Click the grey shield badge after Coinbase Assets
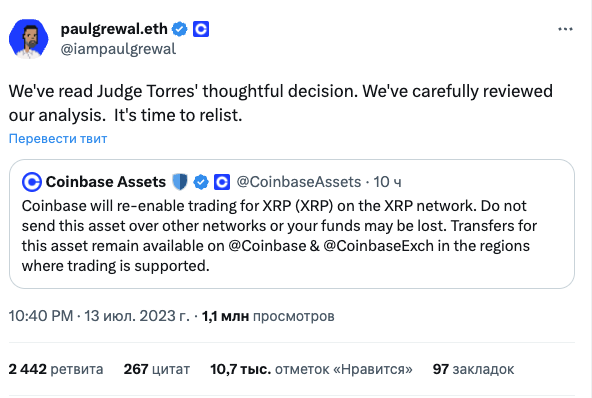 click(x=180, y=182)
